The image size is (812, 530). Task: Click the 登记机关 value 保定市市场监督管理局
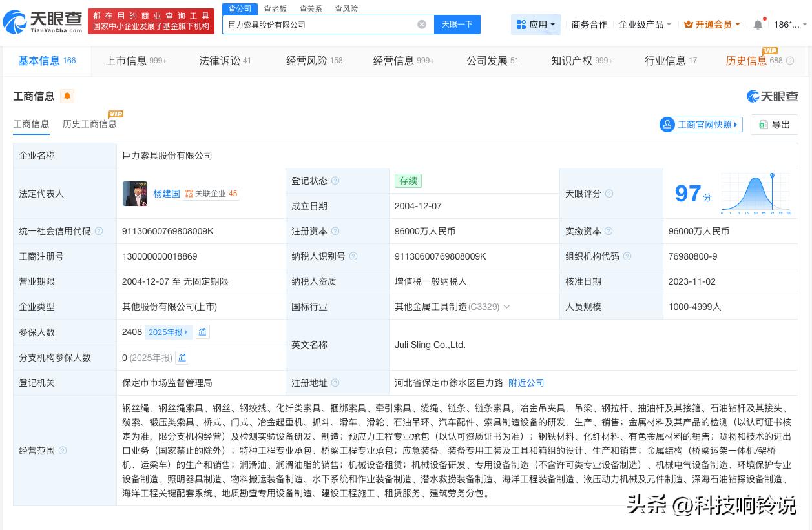(x=167, y=383)
